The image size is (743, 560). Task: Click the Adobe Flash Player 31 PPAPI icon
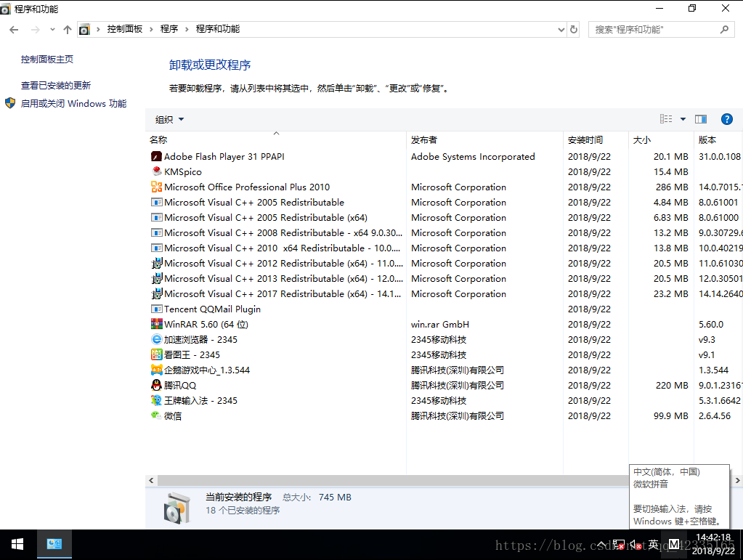tap(156, 156)
